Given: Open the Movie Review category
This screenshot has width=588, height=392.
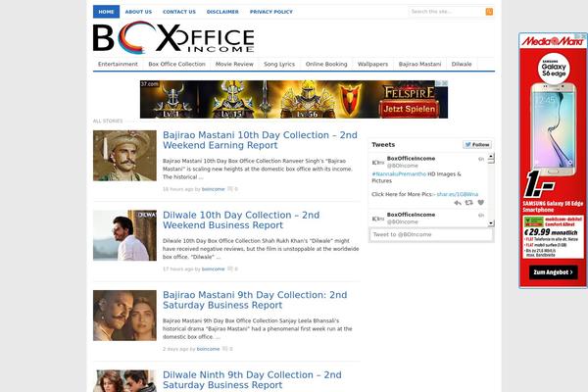Looking at the screenshot, I should [x=234, y=64].
